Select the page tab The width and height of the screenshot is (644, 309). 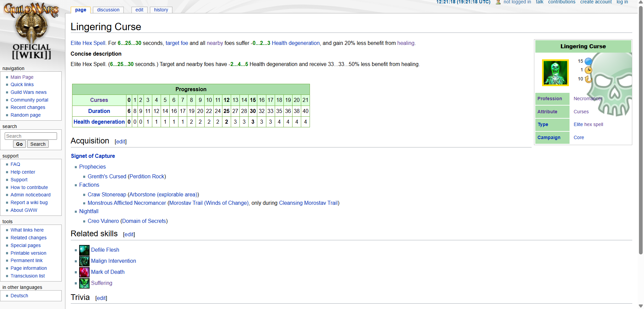click(80, 10)
